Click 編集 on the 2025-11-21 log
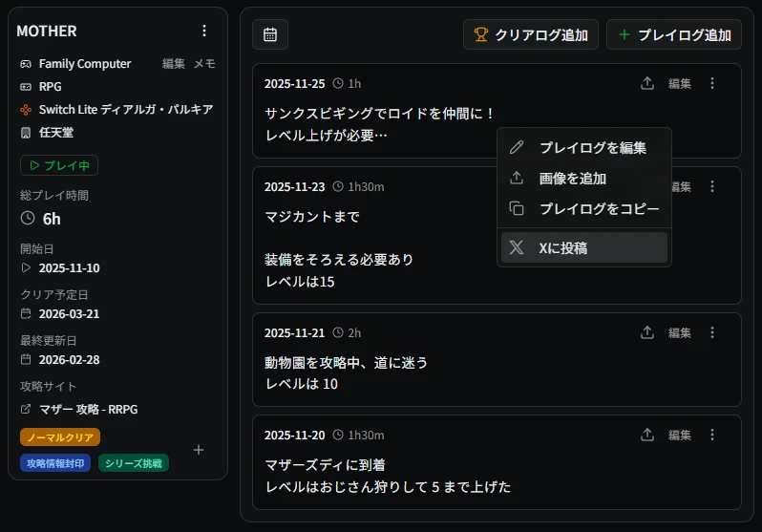762x532 pixels. 679,332
